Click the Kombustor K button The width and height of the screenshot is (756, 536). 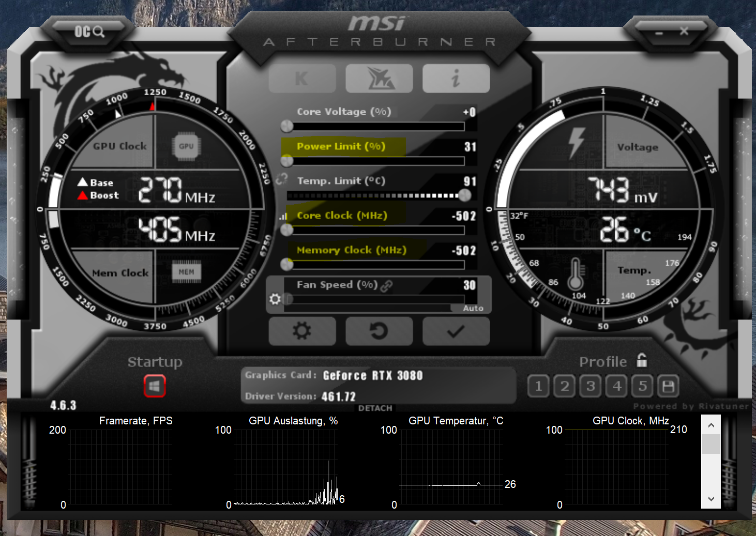click(x=302, y=79)
